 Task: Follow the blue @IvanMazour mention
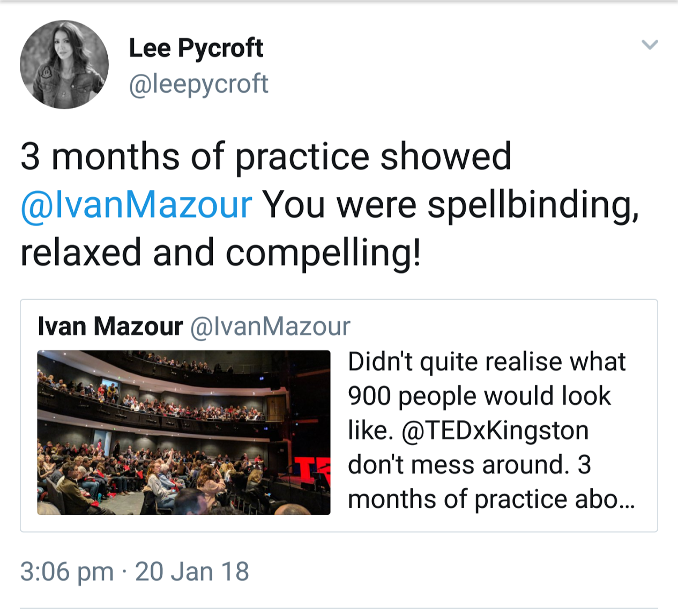136,204
